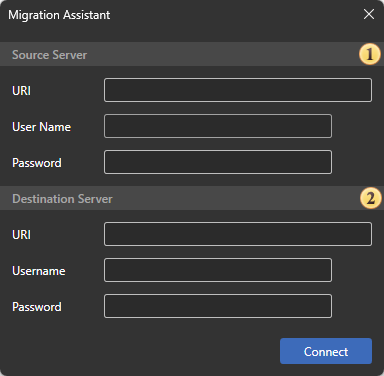Click the Password label under Destination Server

(37, 307)
